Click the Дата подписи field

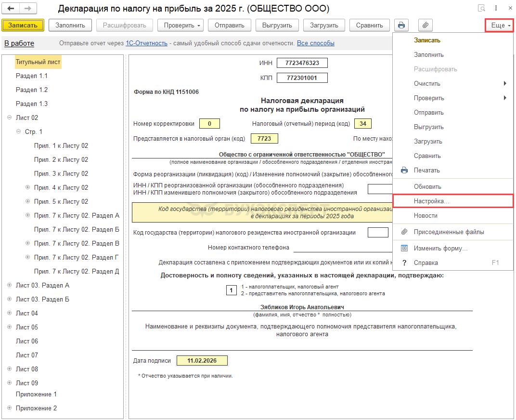coord(202,360)
